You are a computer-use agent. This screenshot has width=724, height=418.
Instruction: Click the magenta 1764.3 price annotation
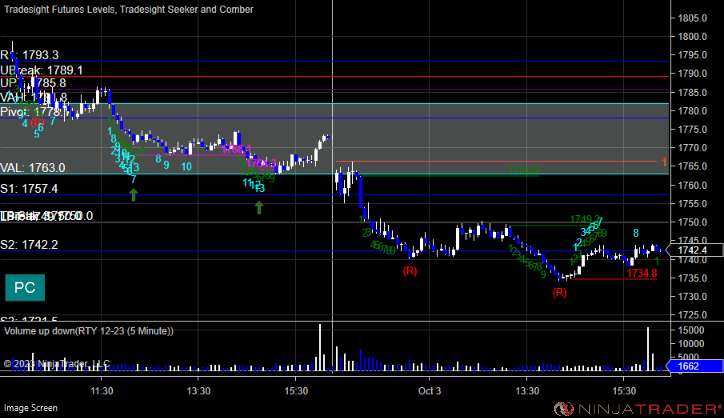pos(261,163)
